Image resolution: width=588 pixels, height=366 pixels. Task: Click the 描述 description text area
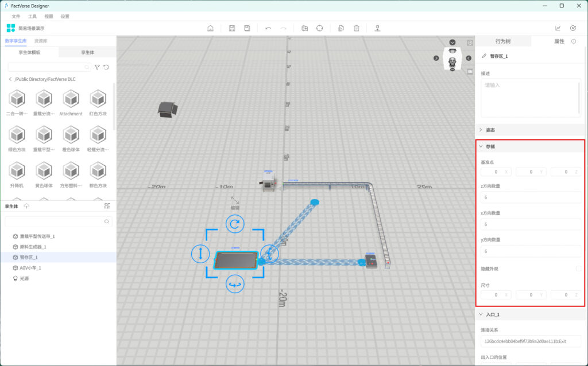(531, 98)
